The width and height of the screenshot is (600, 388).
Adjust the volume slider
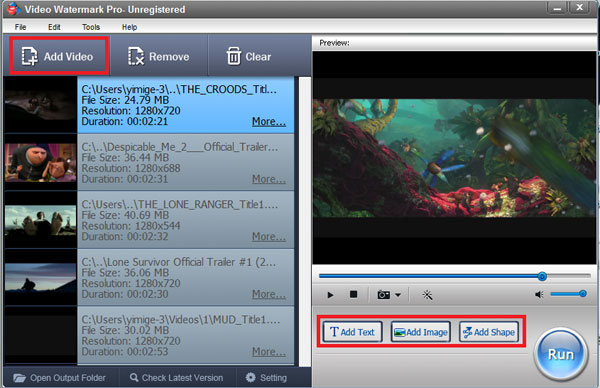(x=568, y=294)
